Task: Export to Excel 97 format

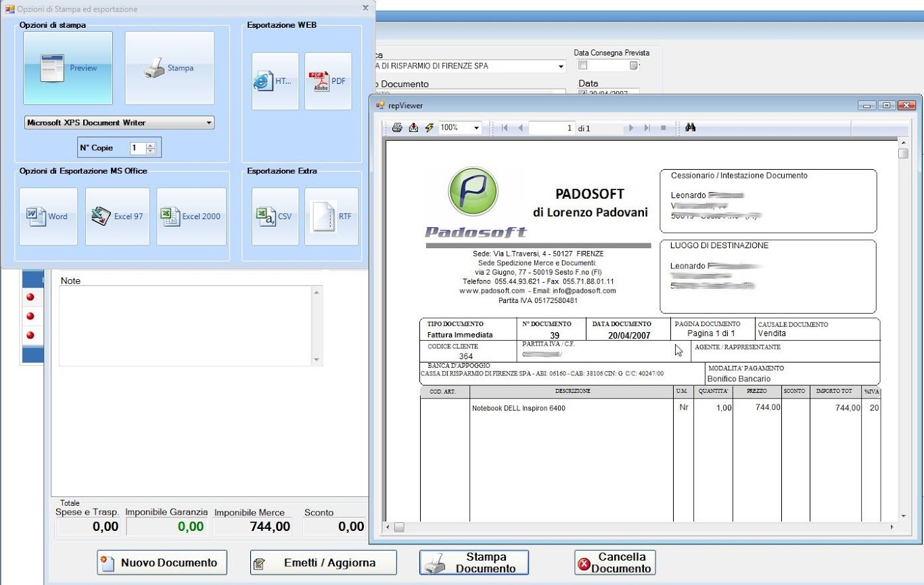Action: 118,216
